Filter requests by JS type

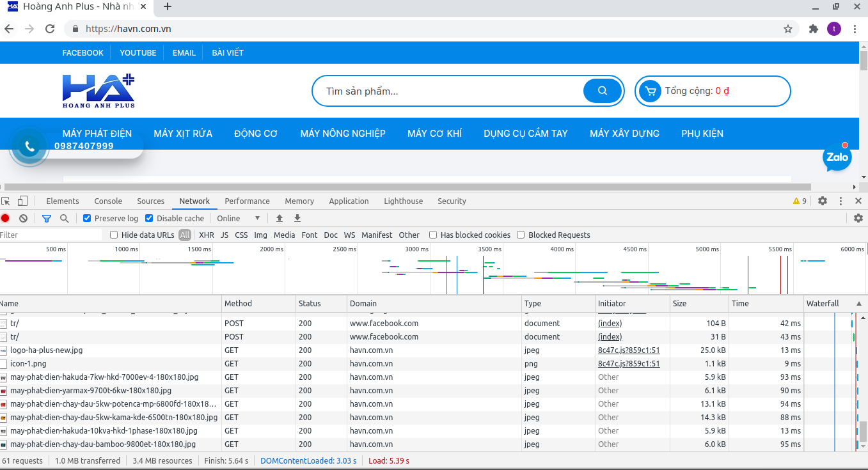225,235
